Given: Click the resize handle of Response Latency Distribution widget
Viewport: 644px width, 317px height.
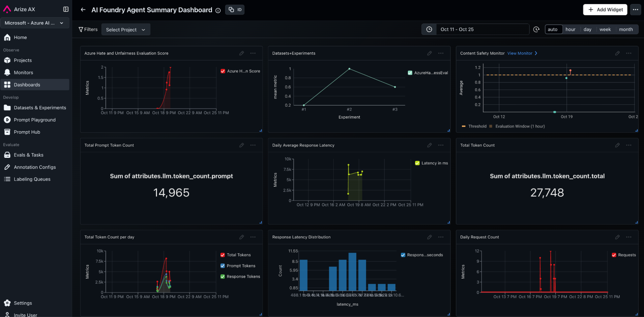Looking at the screenshot, I should click(x=448, y=314).
